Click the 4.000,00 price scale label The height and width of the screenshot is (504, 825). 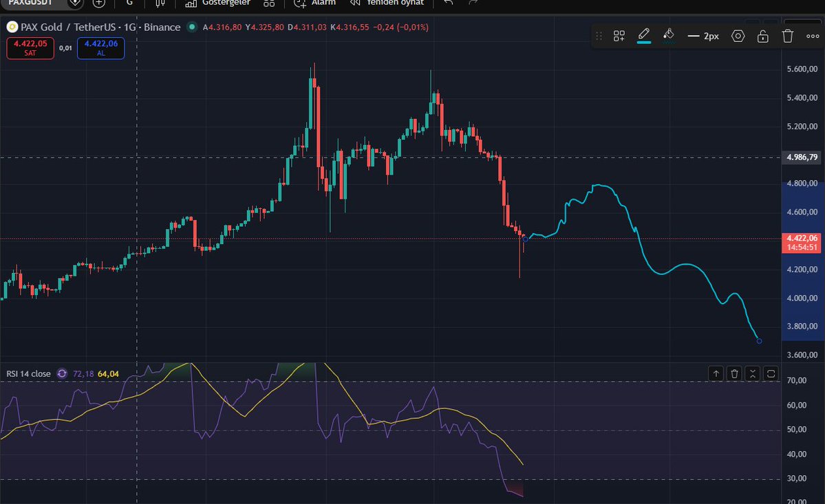[802, 298]
